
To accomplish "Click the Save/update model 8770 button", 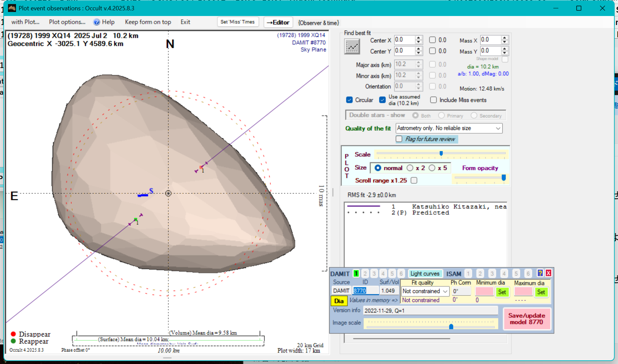I will (x=526, y=319).
